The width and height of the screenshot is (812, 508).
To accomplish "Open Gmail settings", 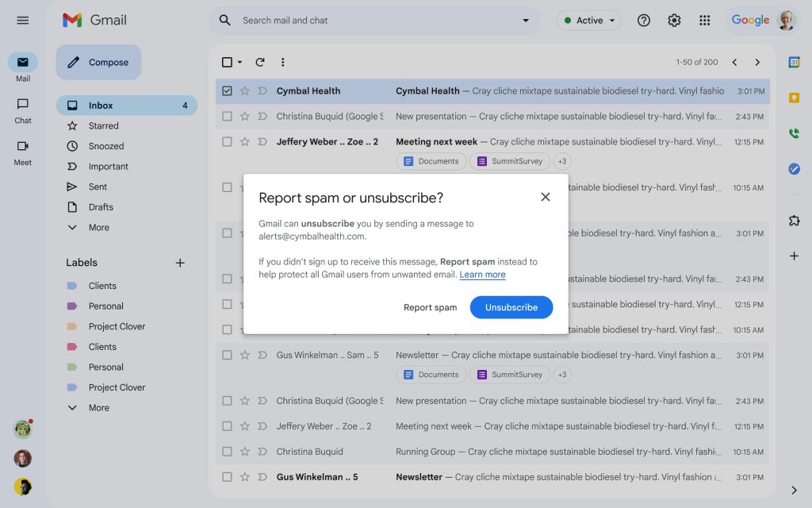I will point(674,20).
